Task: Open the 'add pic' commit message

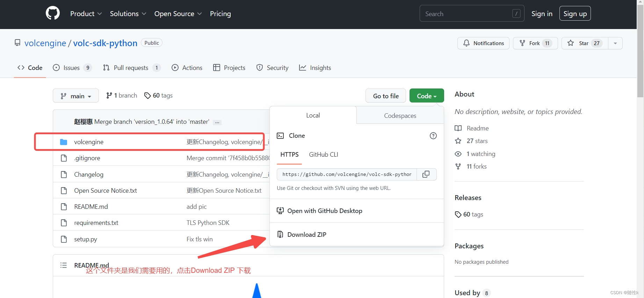Action: 196,206
